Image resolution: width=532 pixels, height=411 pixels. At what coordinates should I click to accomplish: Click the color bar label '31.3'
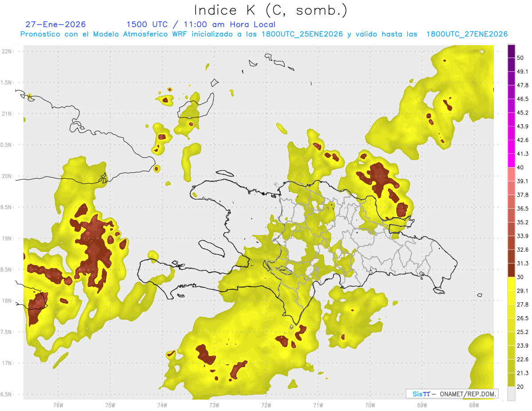pyautogui.click(x=523, y=263)
